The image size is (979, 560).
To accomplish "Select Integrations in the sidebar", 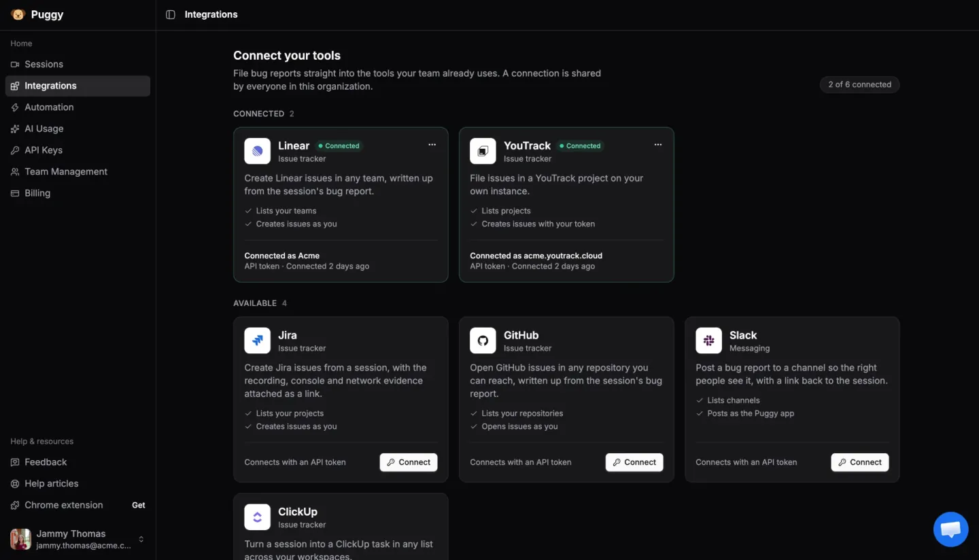I will coord(78,86).
